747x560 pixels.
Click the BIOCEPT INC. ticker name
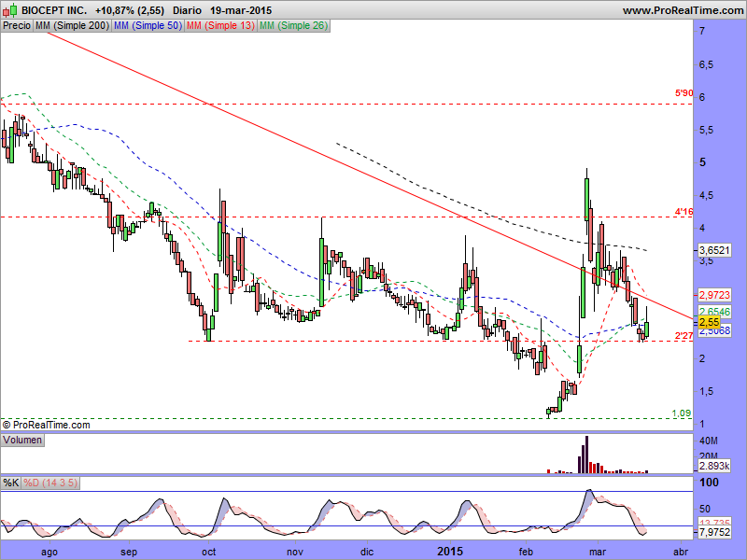[x=54, y=10]
